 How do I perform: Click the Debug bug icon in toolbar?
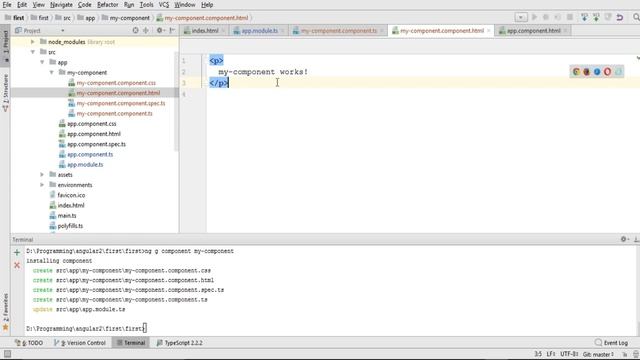[546, 17]
